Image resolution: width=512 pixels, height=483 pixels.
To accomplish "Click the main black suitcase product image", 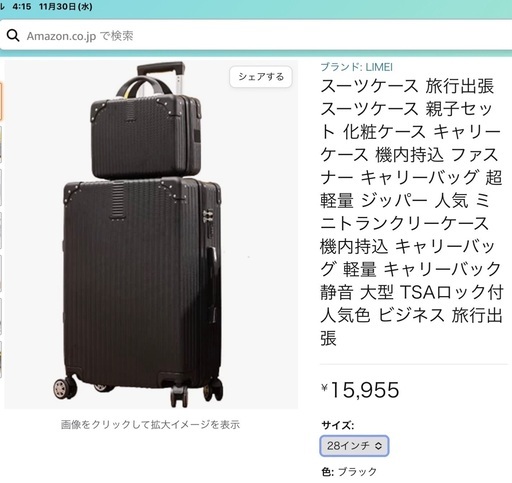I will coord(151,234).
